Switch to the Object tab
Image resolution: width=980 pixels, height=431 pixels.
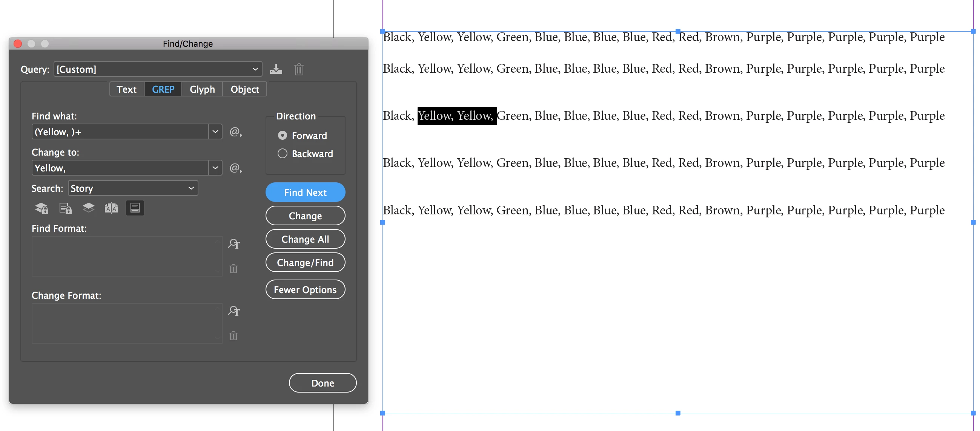coord(244,89)
